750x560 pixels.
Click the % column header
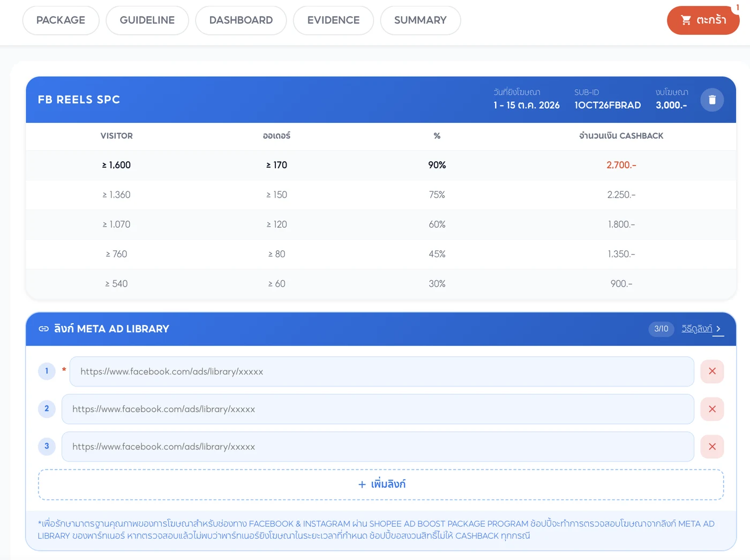pyautogui.click(x=437, y=136)
